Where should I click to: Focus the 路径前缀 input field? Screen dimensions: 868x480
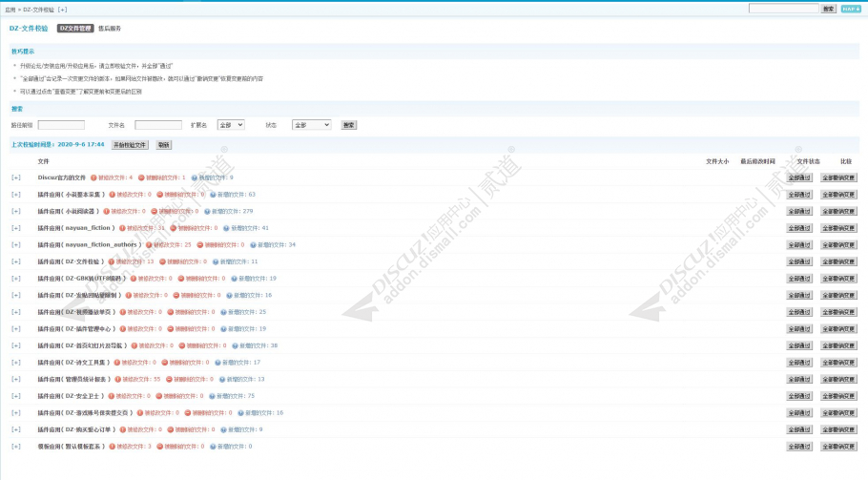coord(61,125)
